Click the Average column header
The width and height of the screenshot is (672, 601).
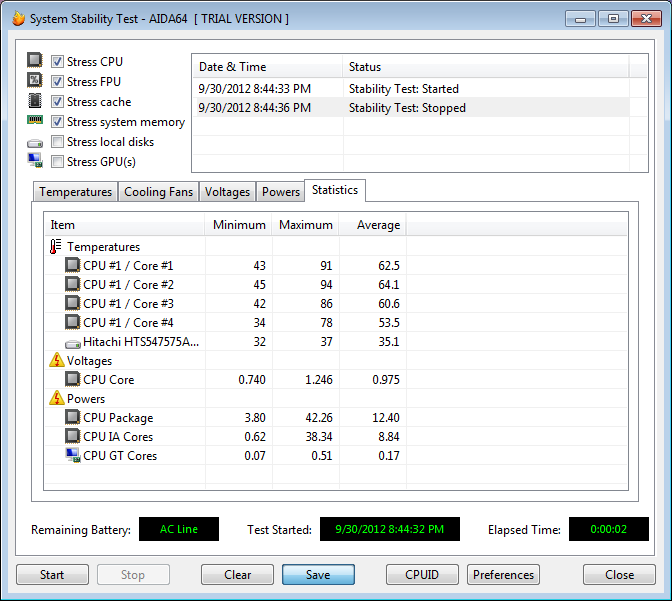(373, 225)
